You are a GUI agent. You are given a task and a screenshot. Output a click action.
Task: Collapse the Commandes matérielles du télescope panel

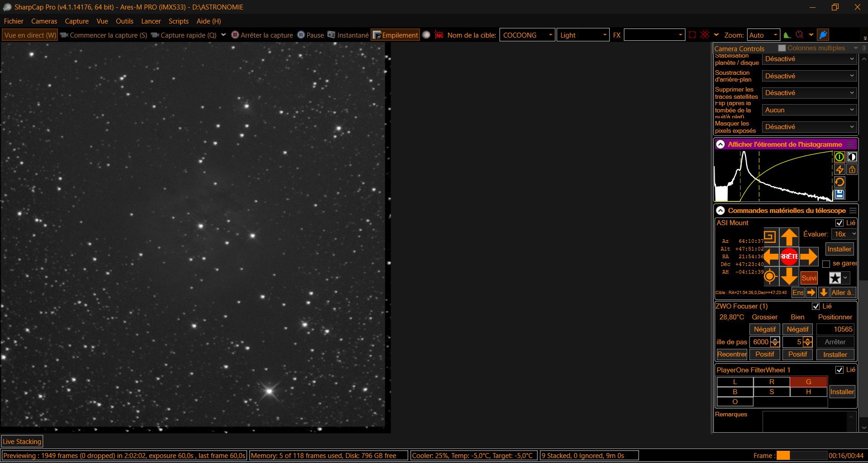(x=720, y=211)
